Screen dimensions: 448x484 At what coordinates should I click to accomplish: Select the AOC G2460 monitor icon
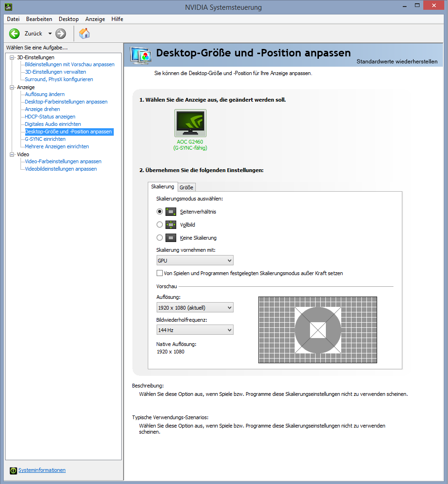(x=190, y=123)
